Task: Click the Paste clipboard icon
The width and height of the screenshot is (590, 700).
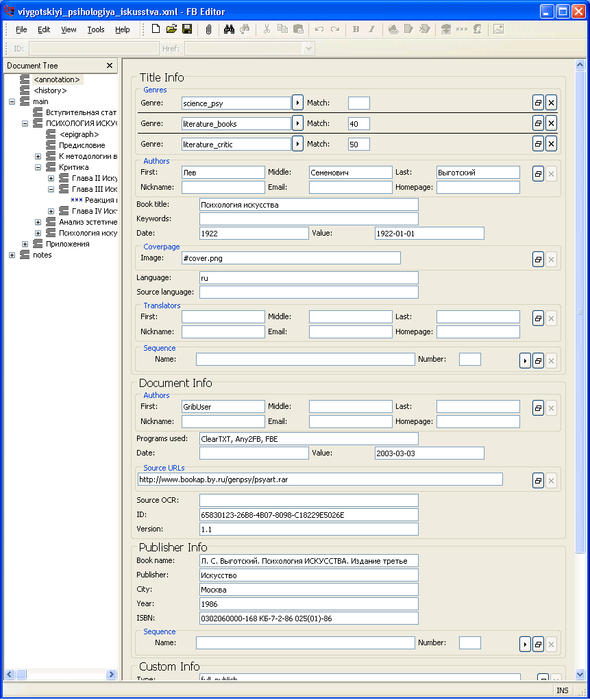Action: 298,29
